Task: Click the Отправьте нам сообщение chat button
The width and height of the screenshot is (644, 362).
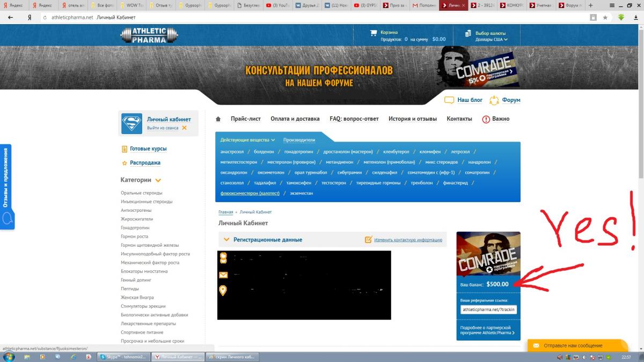Action: click(x=573, y=345)
